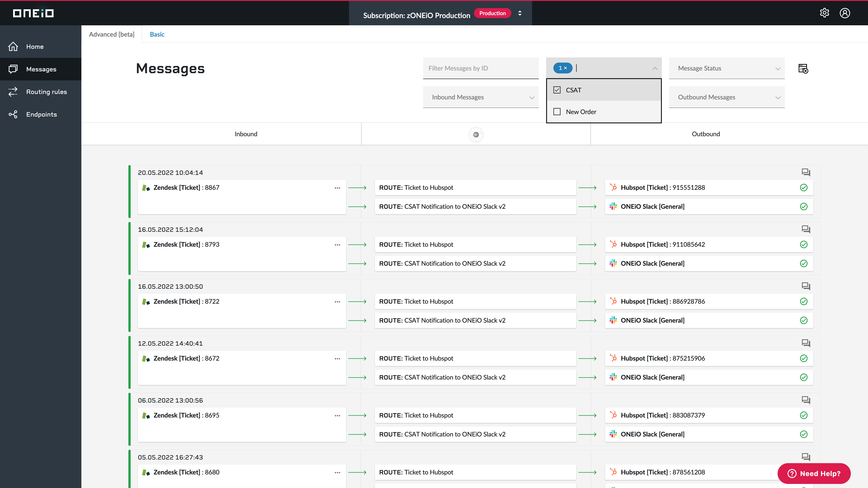
Task: Expand the Inbound Messages dropdown
Action: coord(481,97)
